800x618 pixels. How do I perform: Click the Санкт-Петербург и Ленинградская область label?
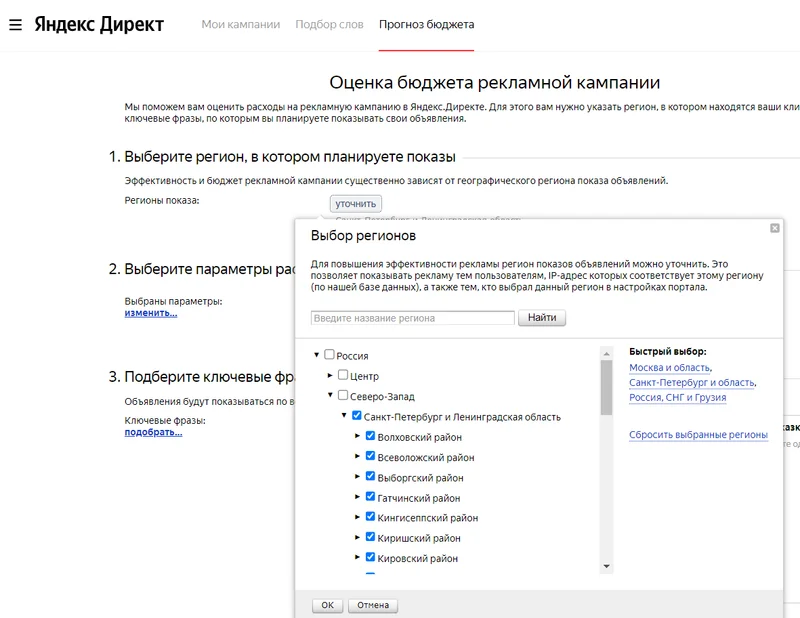click(x=462, y=417)
